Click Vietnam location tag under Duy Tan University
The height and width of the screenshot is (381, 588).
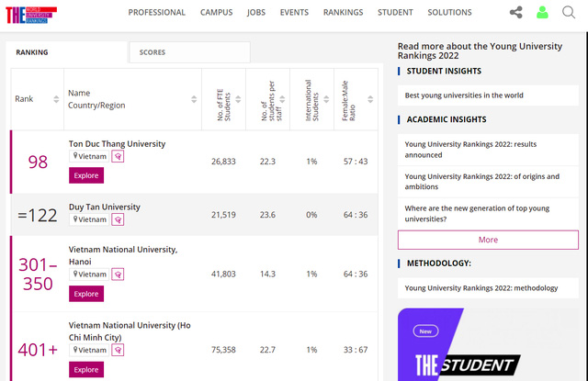[x=89, y=219]
